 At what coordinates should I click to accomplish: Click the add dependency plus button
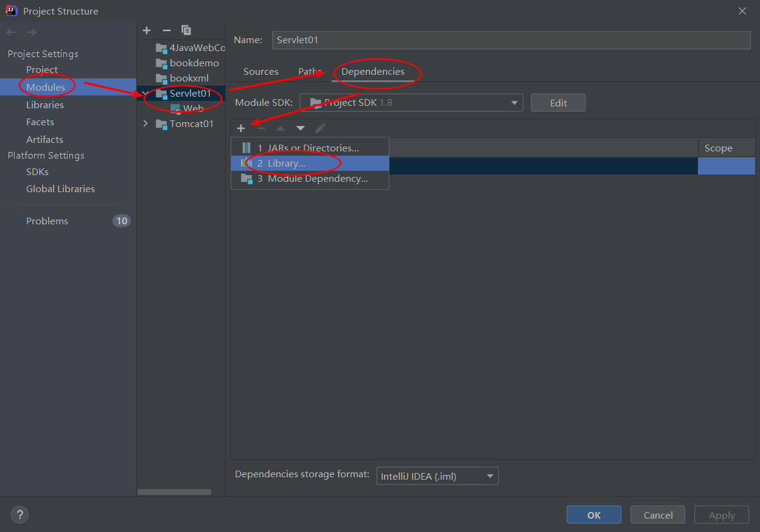pos(241,128)
